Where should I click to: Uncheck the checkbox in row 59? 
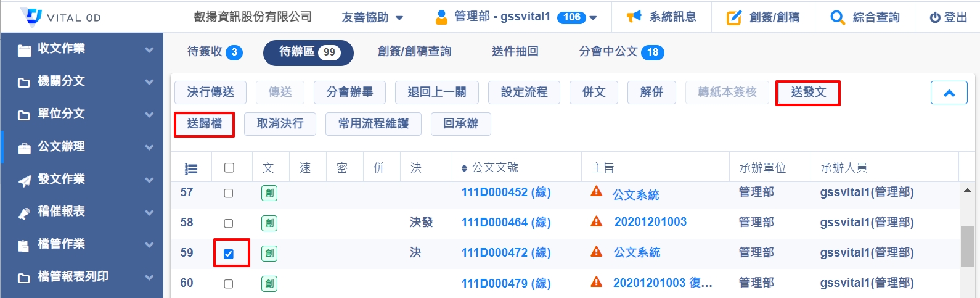coord(229,254)
